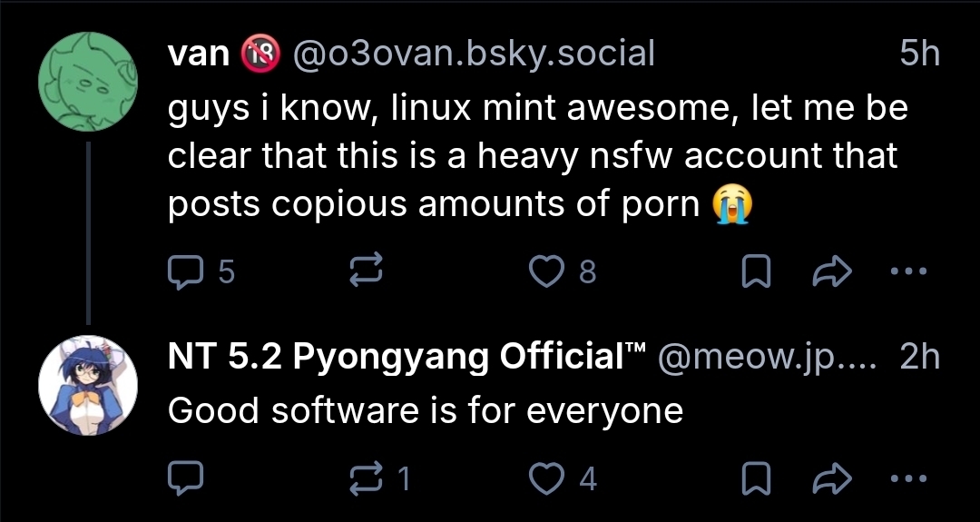Click the @meow.jp handle link
Viewport: 980px width, 522px height.
(x=767, y=358)
